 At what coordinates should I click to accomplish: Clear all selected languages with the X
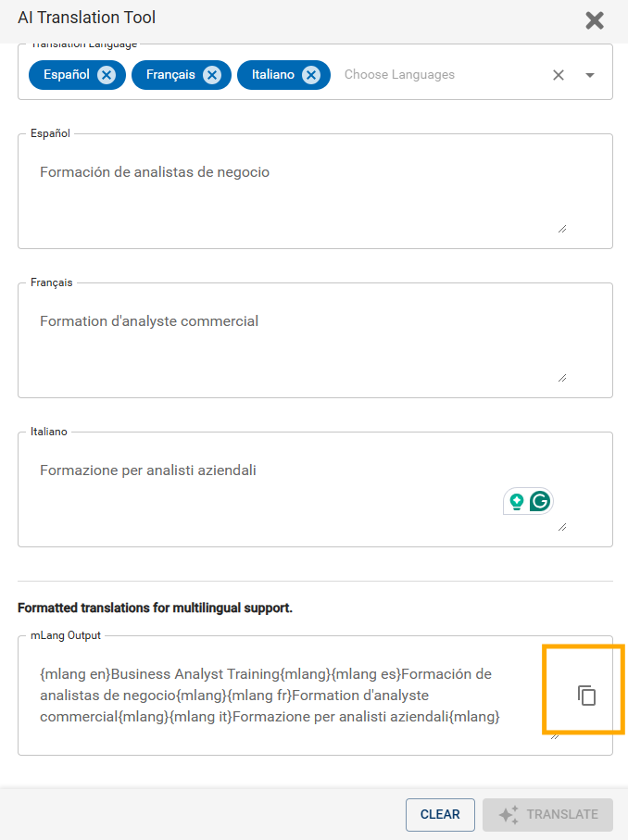[x=559, y=75]
